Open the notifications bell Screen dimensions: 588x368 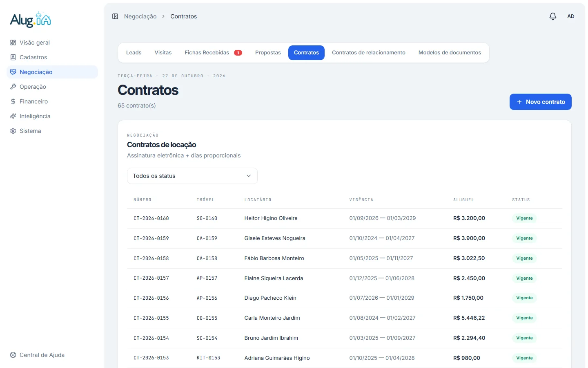553,16
